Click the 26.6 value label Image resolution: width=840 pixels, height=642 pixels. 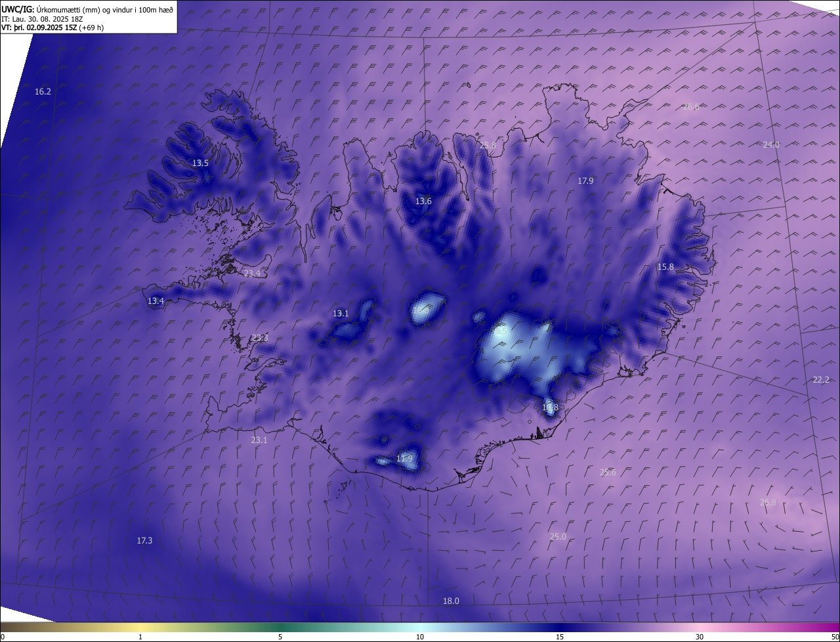tap(691, 107)
